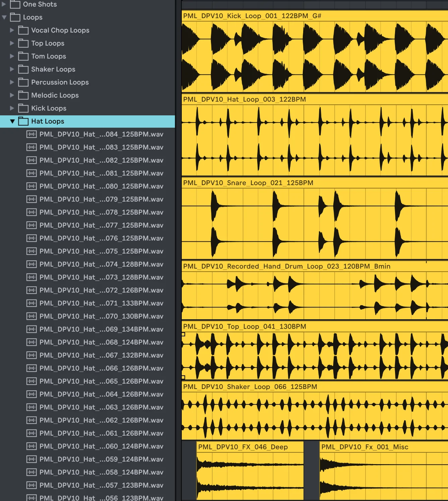Expand the Vocal Chop Loops folder

pyautogui.click(x=12, y=30)
